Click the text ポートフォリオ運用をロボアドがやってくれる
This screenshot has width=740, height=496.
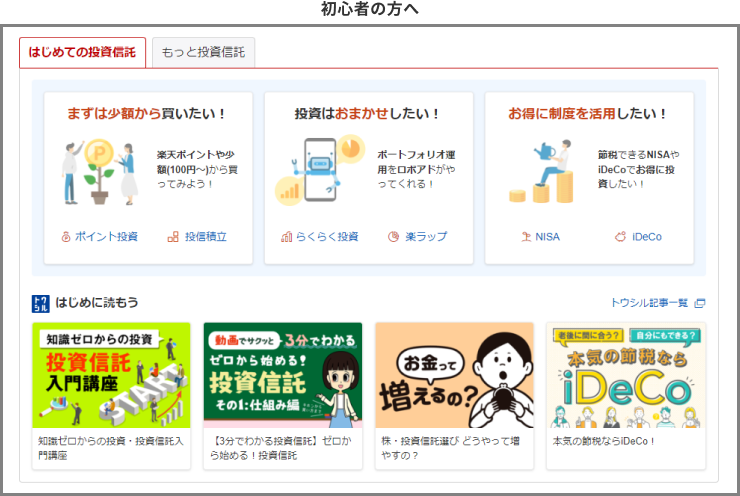[x=416, y=169]
